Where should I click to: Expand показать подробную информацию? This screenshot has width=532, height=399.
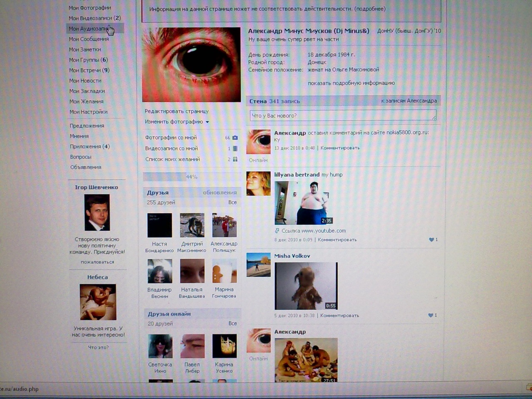click(351, 83)
